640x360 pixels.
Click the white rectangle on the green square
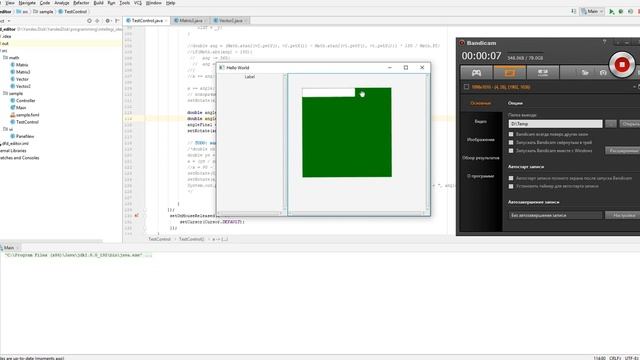329,93
